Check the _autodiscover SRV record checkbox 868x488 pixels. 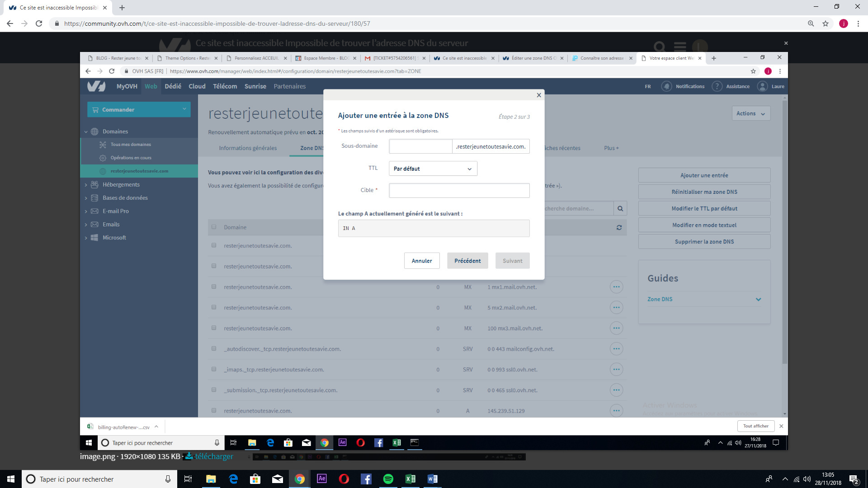click(x=214, y=349)
